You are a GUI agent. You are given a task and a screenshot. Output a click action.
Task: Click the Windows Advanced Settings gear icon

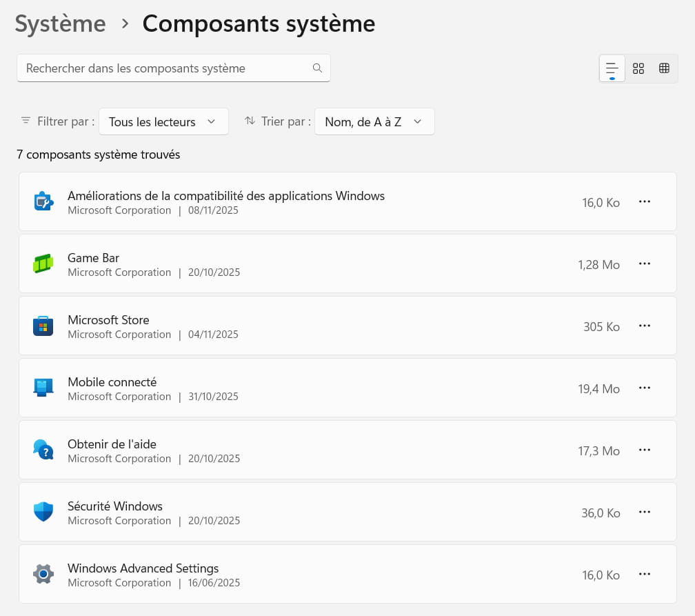pos(43,574)
